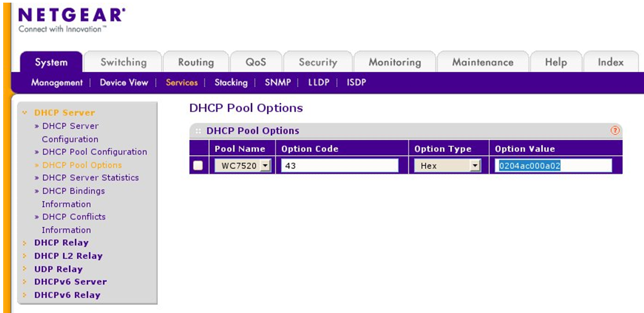Switch to the Security tab
644x313 pixels.
(318, 62)
